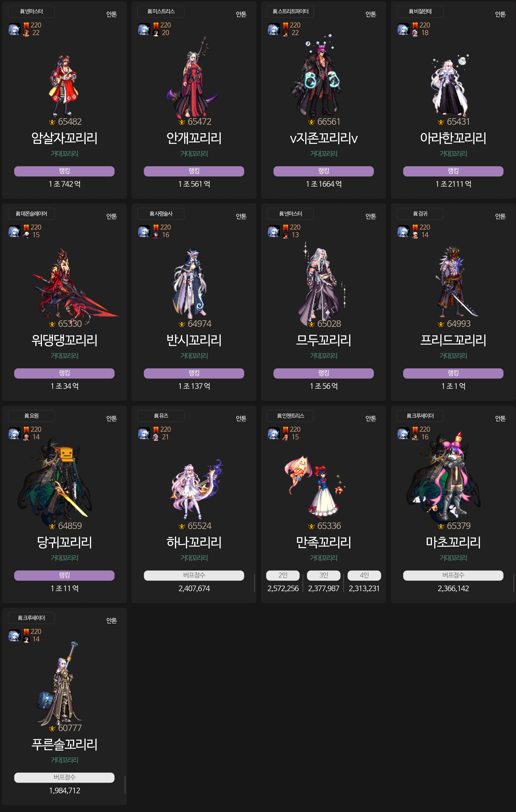Click the red level flag icon on 아라한꼬리리 card
Image resolution: width=516 pixels, height=812 pixels.
point(415,25)
